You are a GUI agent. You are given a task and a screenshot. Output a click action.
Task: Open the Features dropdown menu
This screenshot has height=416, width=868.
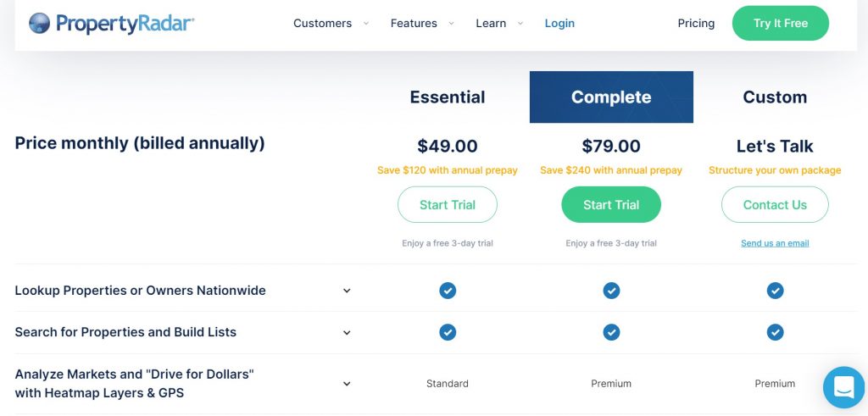(422, 23)
